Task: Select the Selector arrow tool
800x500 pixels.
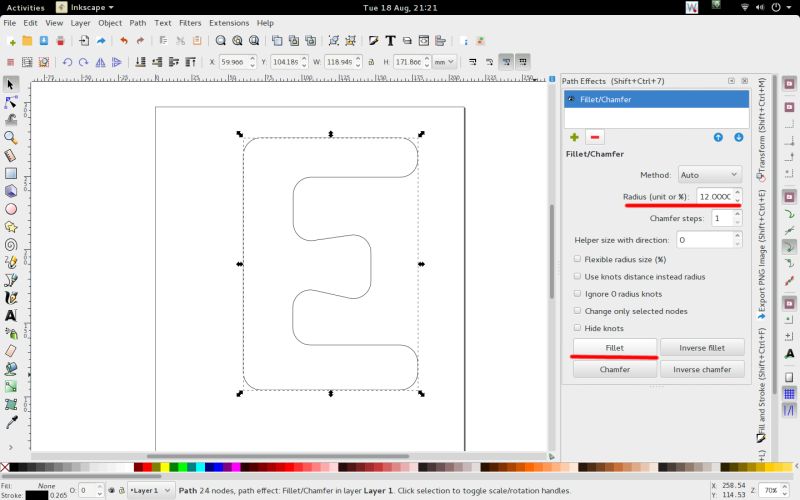Action: coord(11,84)
